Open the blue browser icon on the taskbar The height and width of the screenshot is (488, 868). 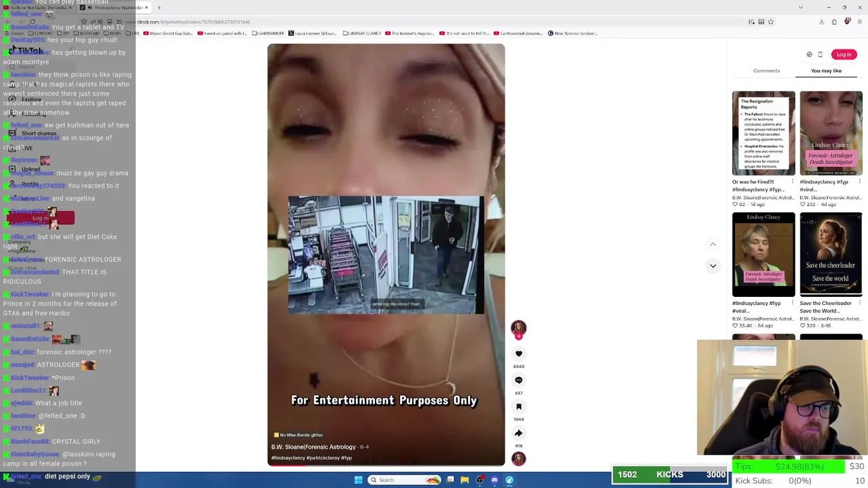tap(509, 480)
